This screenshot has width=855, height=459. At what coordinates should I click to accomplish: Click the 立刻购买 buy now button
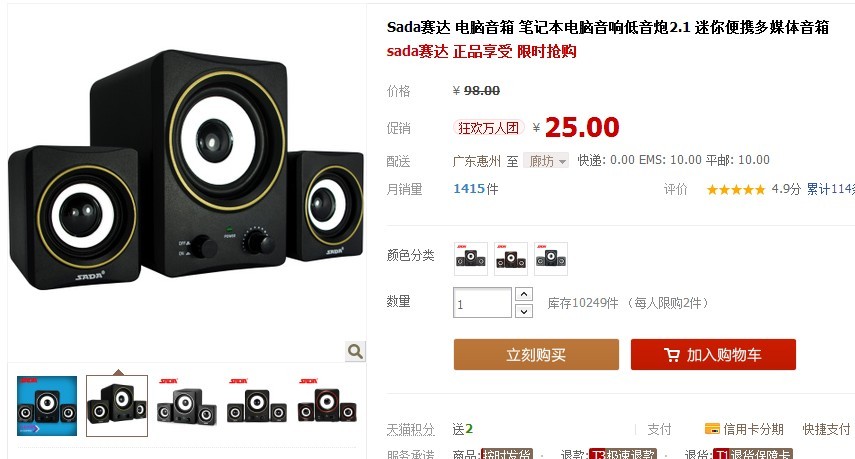[536, 354]
